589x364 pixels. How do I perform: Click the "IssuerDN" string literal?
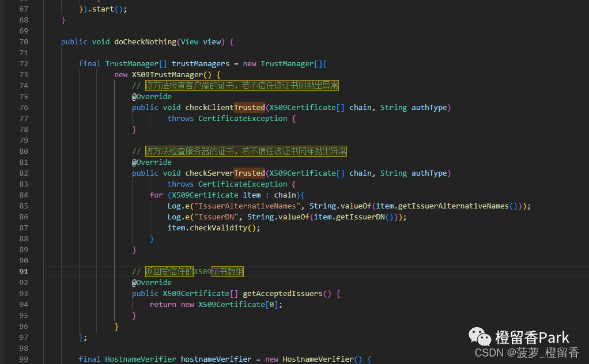[213, 217]
